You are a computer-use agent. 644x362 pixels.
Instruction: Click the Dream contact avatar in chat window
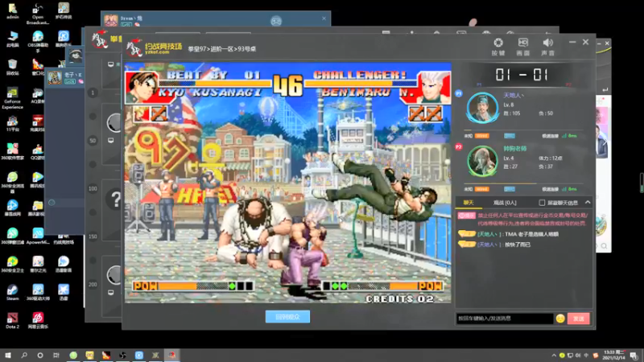111,19
